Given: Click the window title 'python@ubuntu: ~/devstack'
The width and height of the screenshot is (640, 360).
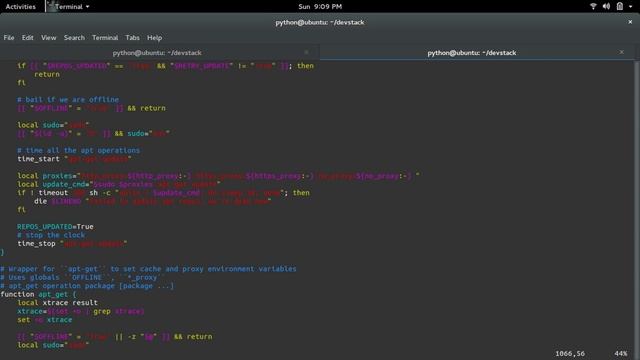Looking at the screenshot, I should (x=320, y=22).
